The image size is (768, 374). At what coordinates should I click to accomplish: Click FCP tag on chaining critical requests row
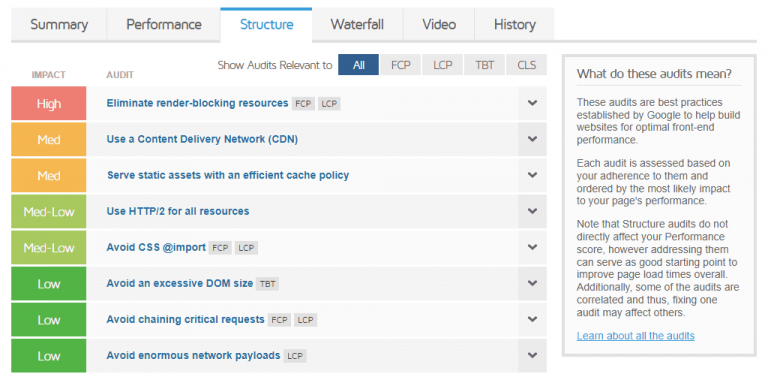click(x=279, y=320)
